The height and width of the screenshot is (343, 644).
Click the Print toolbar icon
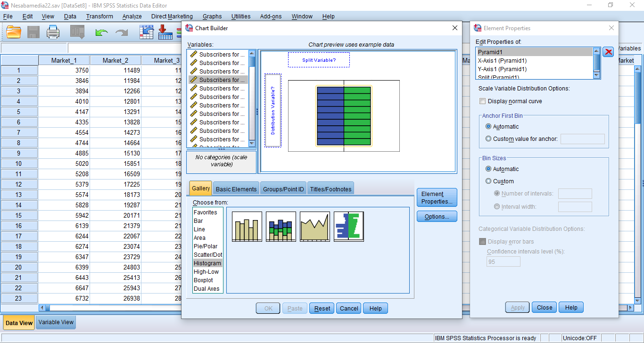[53, 32]
